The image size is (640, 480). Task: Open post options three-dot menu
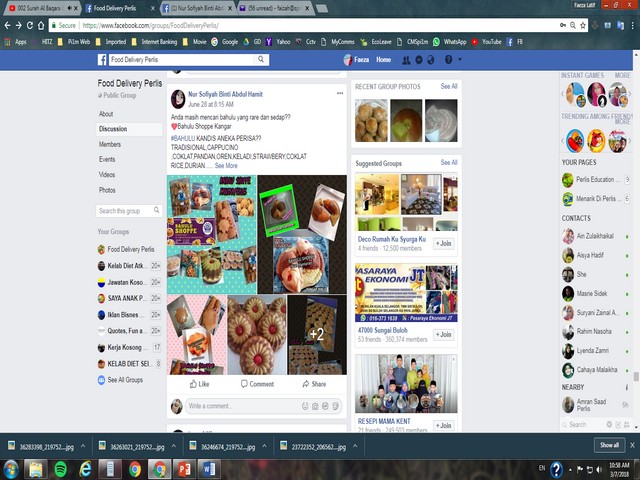(340, 93)
